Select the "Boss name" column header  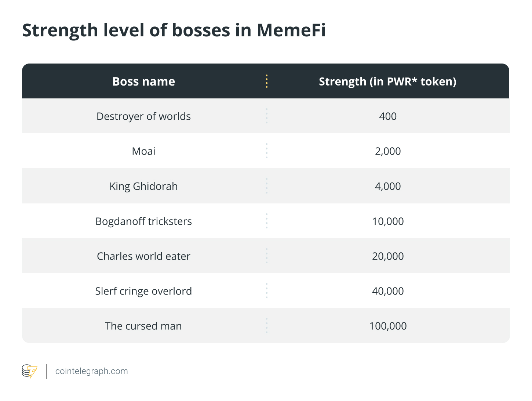pyautogui.click(x=143, y=82)
